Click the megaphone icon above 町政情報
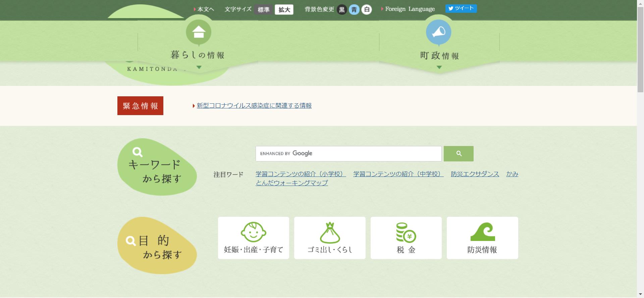This screenshot has height=298, width=644. 438,32
